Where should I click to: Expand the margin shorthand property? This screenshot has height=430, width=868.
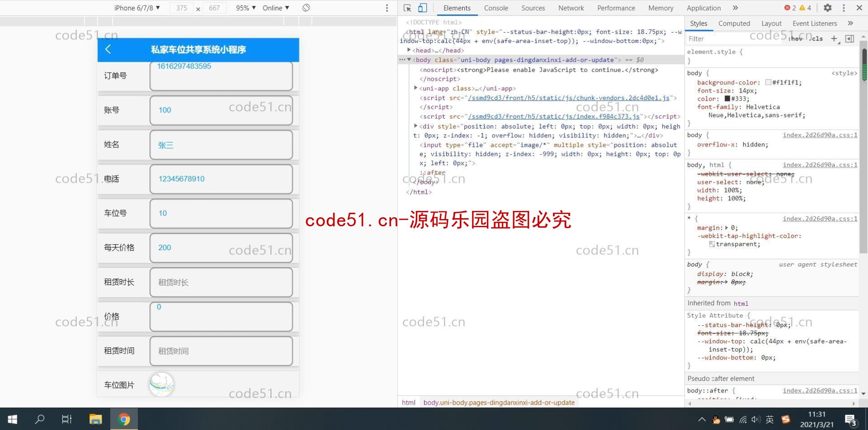[726, 228]
